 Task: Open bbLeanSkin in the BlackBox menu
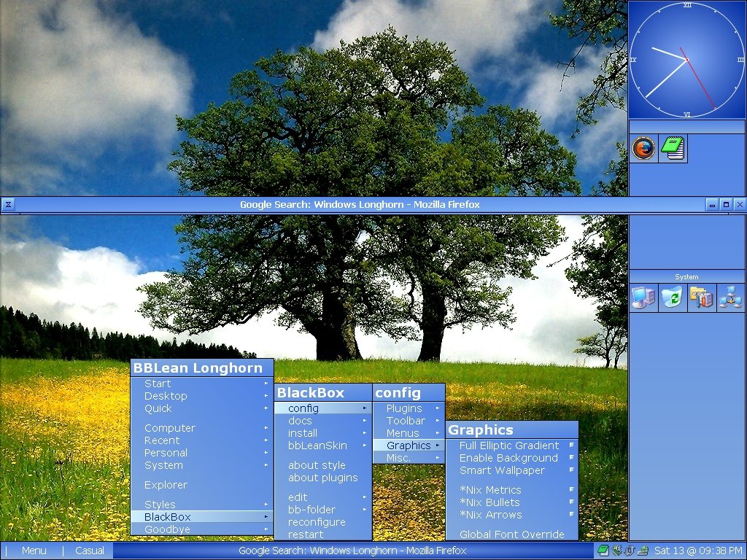pyautogui.click(x=323, y=446)
